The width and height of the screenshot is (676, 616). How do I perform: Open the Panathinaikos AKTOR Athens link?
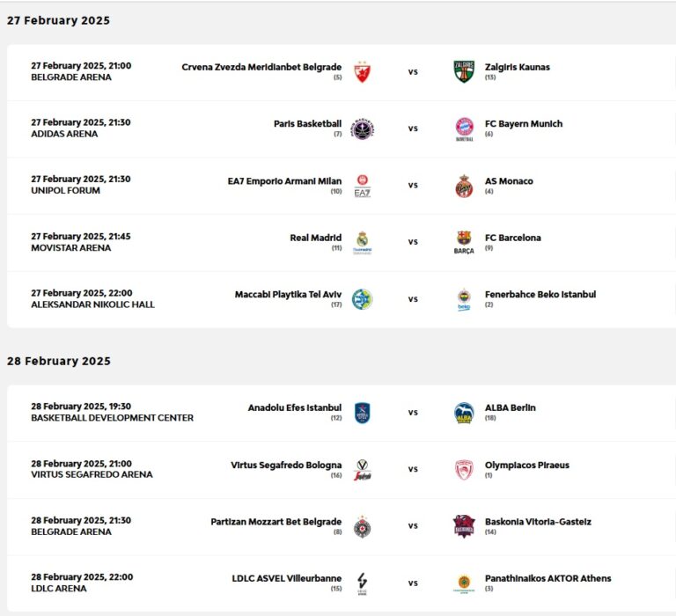click(x=547, y=578)
